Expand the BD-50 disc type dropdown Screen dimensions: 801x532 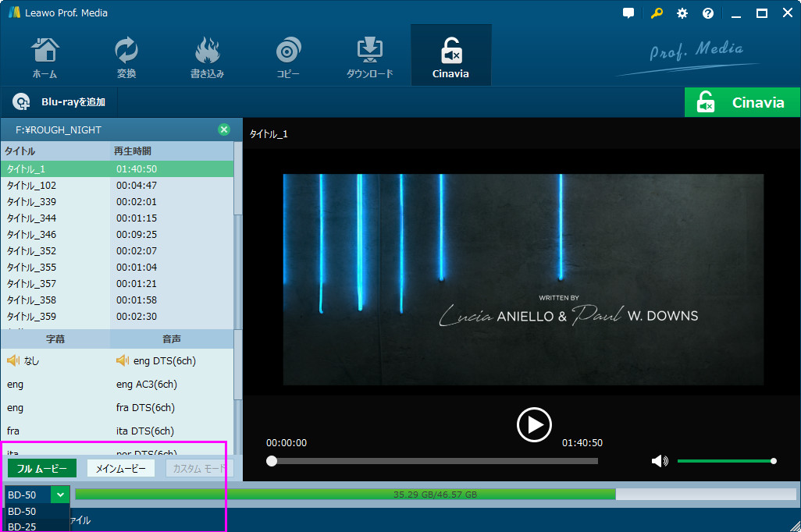60,495
